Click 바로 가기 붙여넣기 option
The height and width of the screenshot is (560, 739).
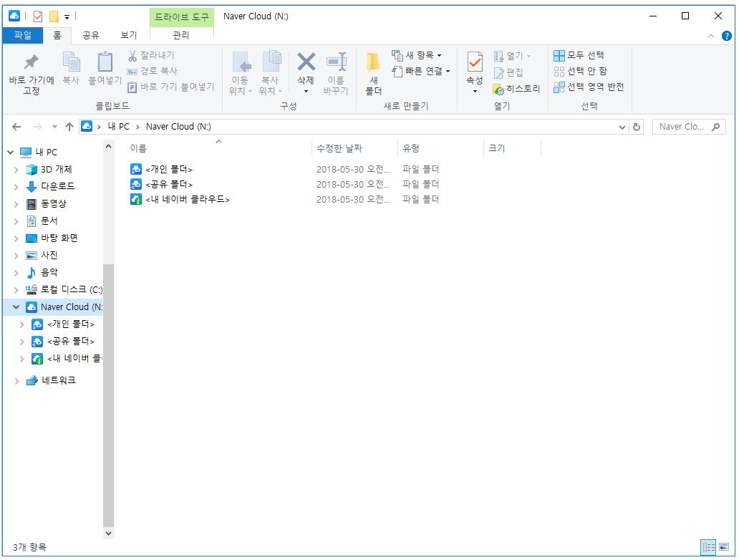click(x=171, y=87)
